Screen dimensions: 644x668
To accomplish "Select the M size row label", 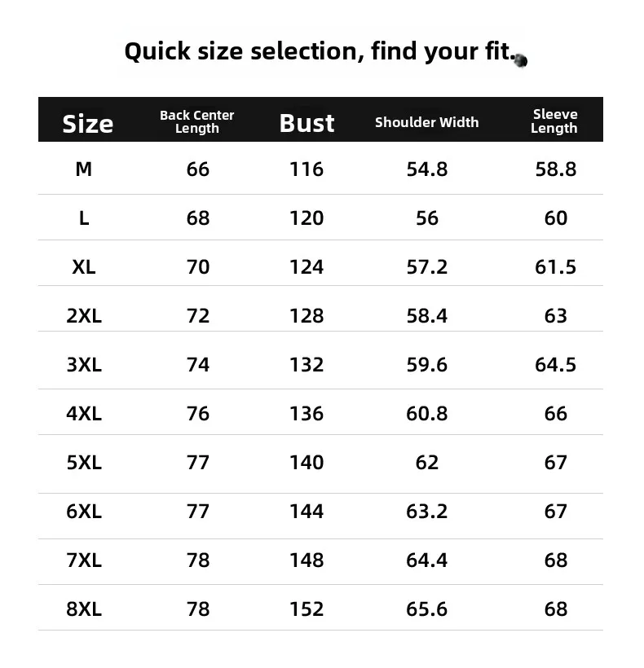I will [83, 169].
